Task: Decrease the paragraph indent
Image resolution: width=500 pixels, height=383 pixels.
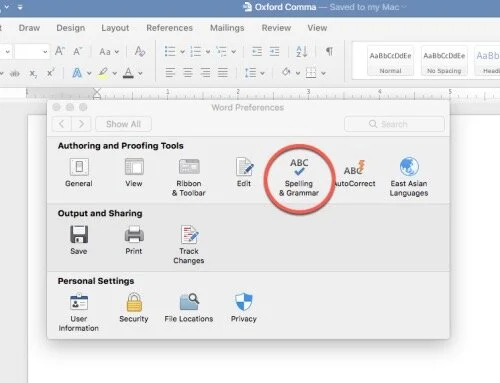Action: (257, 51)
